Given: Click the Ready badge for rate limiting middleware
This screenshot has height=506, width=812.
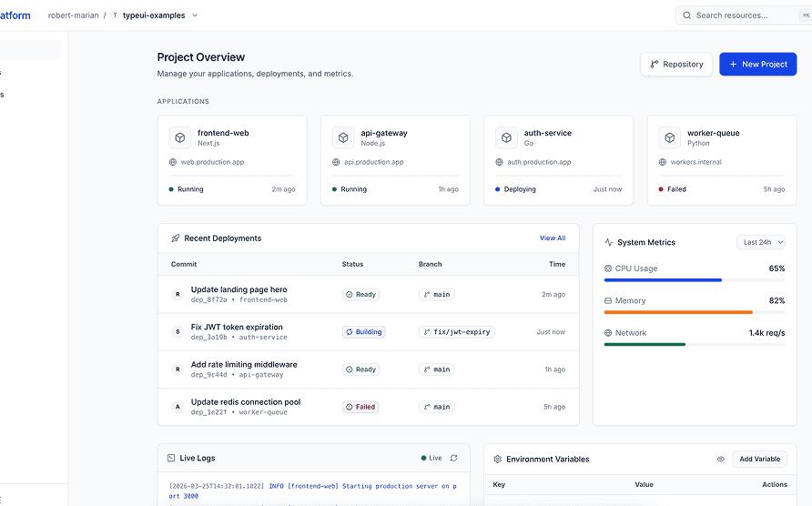Looking at the screenshot, I should pos(361,369).
